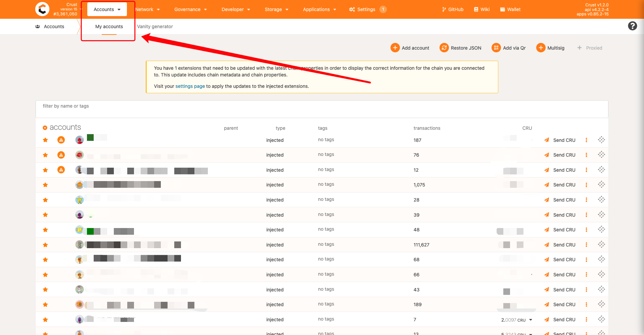Click explorer link icon in 187 transactions row
The width and height of the screenshot is (644, 335).
[x=601, y=140]
